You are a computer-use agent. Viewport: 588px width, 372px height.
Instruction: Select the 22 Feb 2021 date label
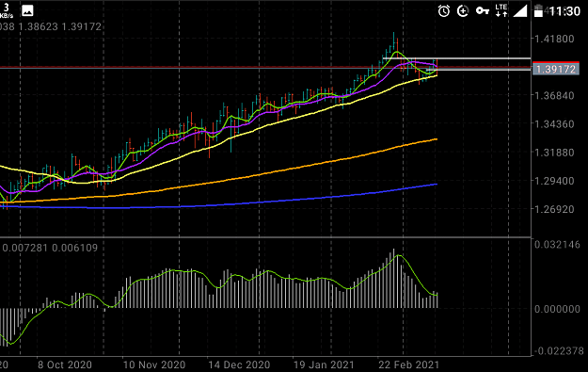point(408,364)
